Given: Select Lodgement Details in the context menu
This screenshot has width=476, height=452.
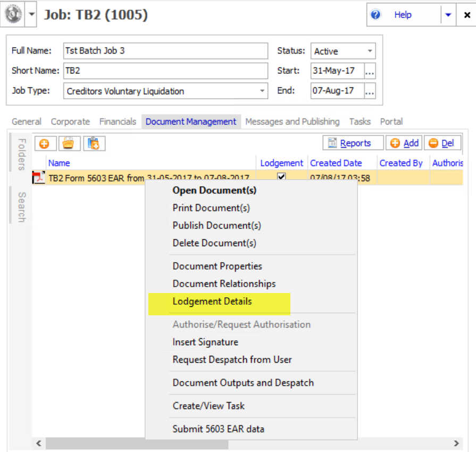Looking at the screenshot, I should pos(212,302).
